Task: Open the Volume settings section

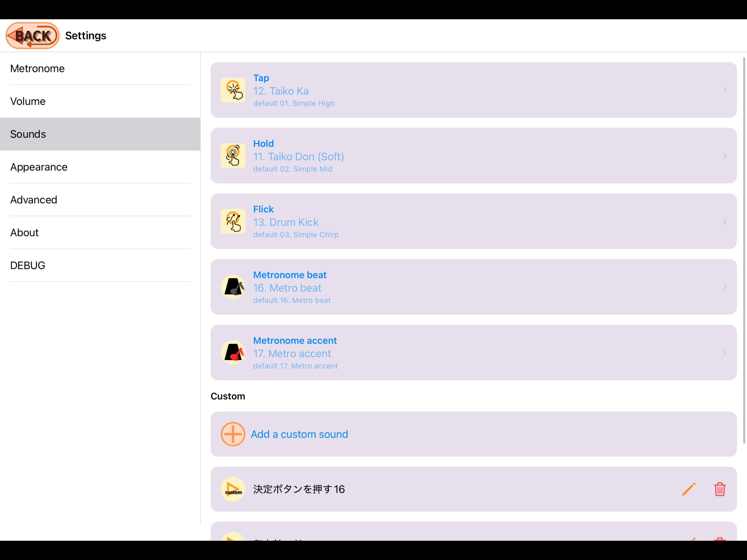Action: coord(100,101)
